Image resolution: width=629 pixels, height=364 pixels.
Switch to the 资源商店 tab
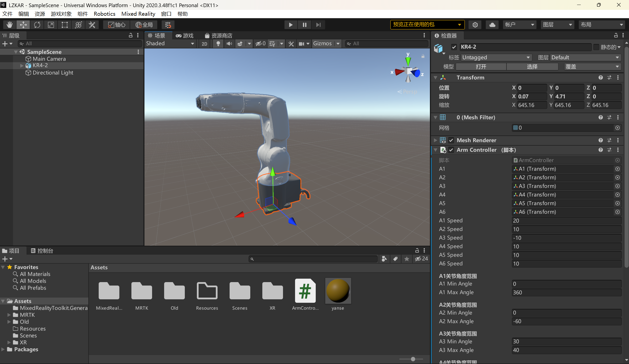pos(219,36)
